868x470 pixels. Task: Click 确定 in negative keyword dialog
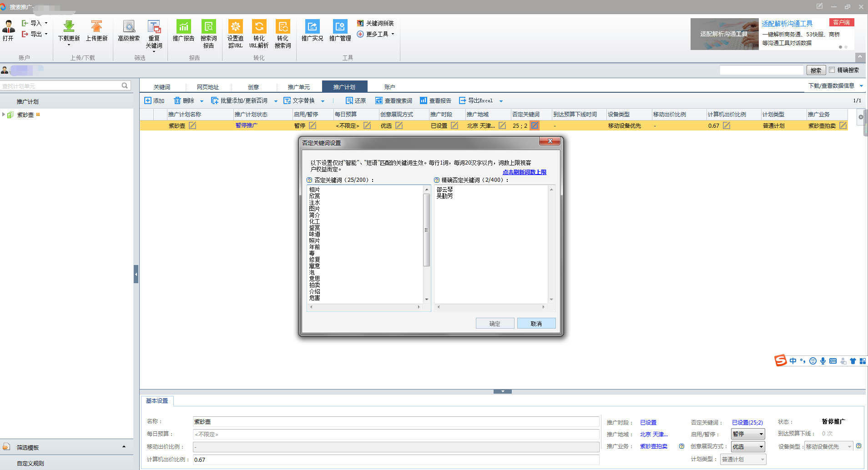[x=495, y=323]
